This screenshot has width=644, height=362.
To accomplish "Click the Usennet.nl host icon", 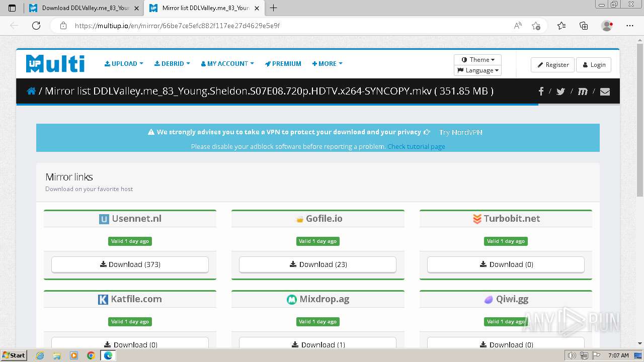I will tap(104, 219).
